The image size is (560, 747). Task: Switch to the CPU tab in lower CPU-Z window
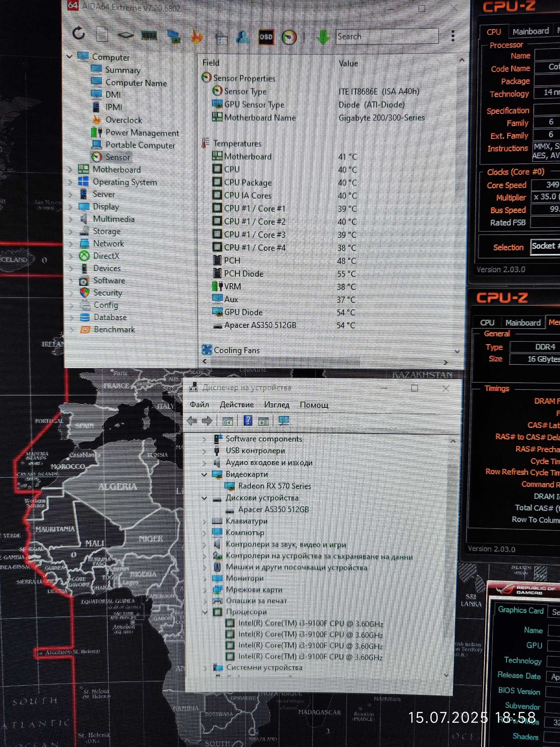(487, 322)
